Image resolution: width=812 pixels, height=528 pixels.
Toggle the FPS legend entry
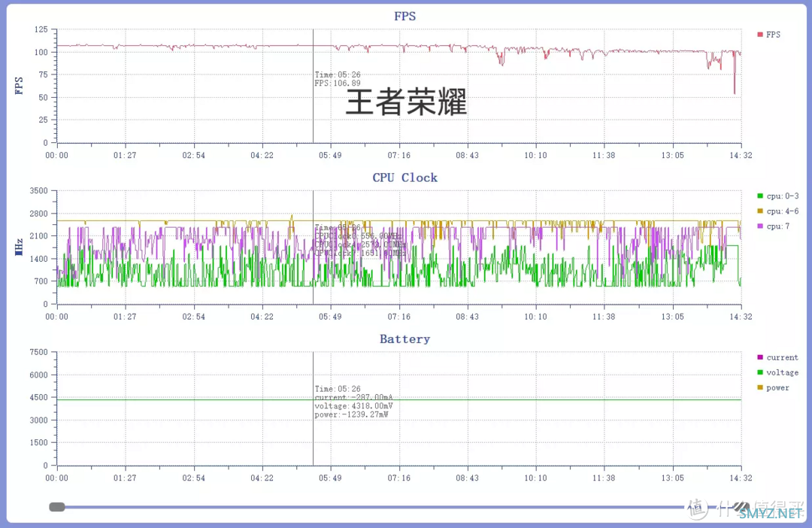768,35
